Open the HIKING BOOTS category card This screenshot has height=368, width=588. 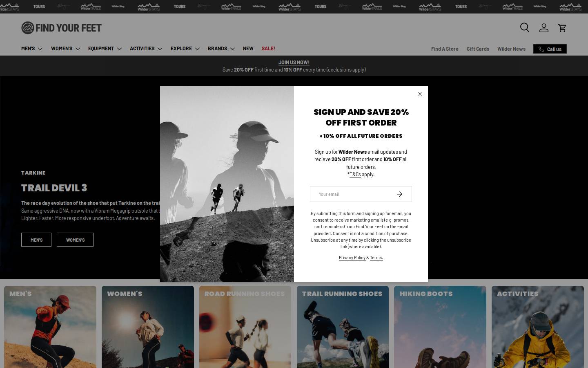pyautogui.click(x=440, y=327)
